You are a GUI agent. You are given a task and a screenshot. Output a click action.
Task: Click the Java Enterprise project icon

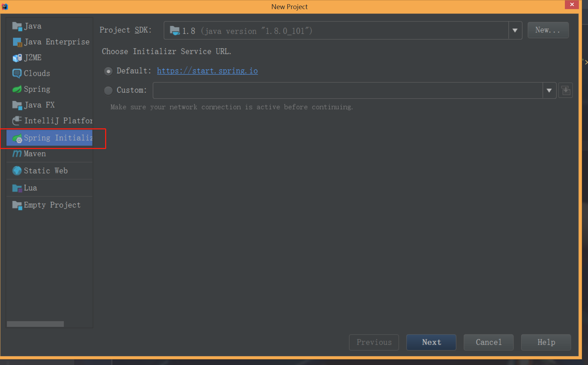click(17, 42)
